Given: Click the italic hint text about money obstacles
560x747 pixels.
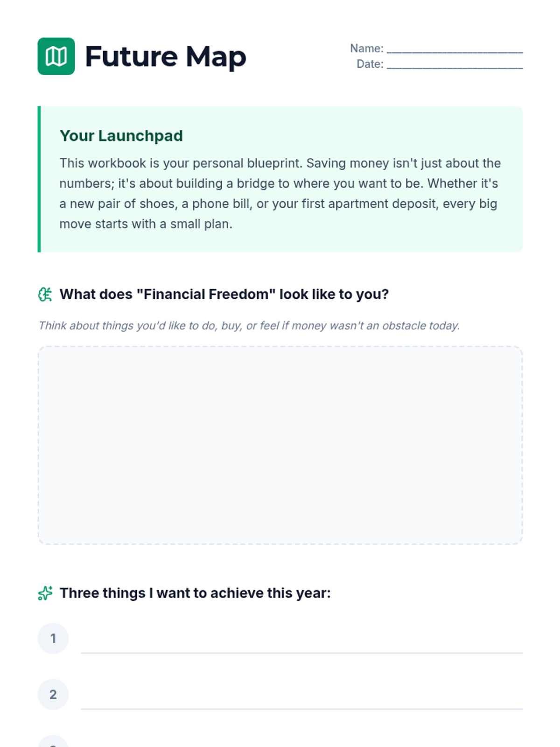Looking at the screenshot, I should (249, 325).
